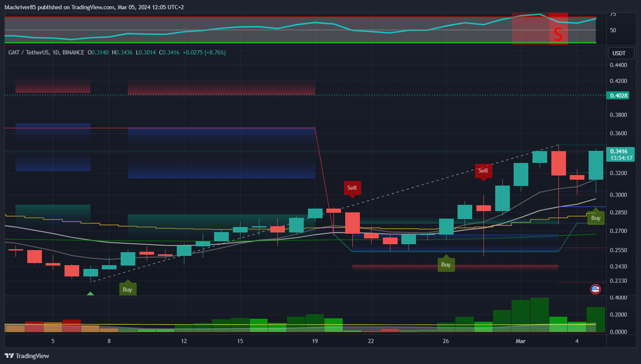Click the change value +0.0275 (+8.76%)

click(204, 52)
